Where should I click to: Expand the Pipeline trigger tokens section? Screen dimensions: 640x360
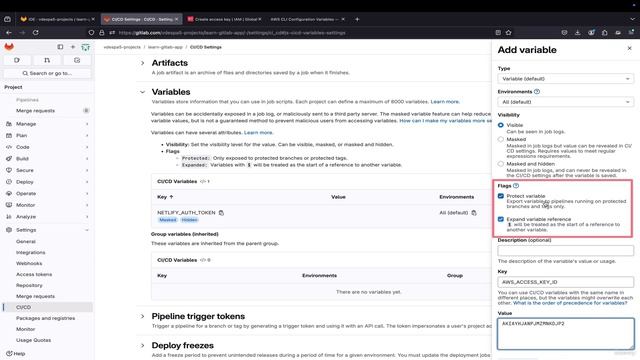142,316
